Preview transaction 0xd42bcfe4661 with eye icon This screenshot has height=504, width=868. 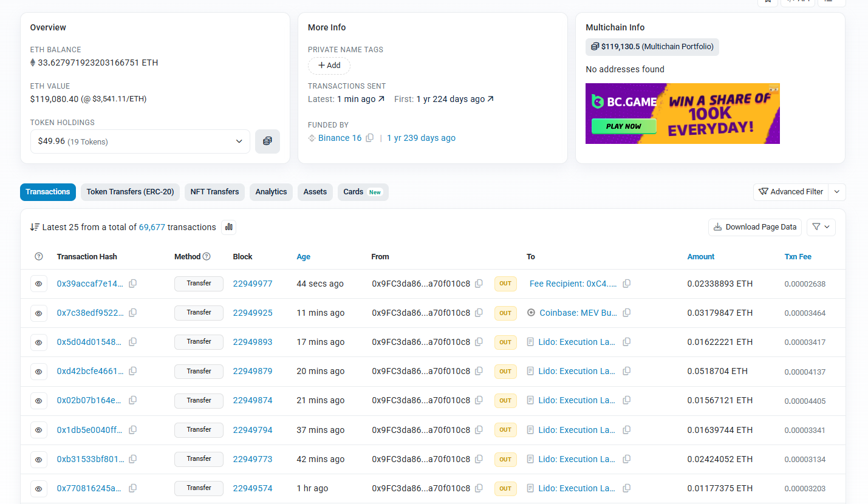pyautogui.click(x=39, y=371)
